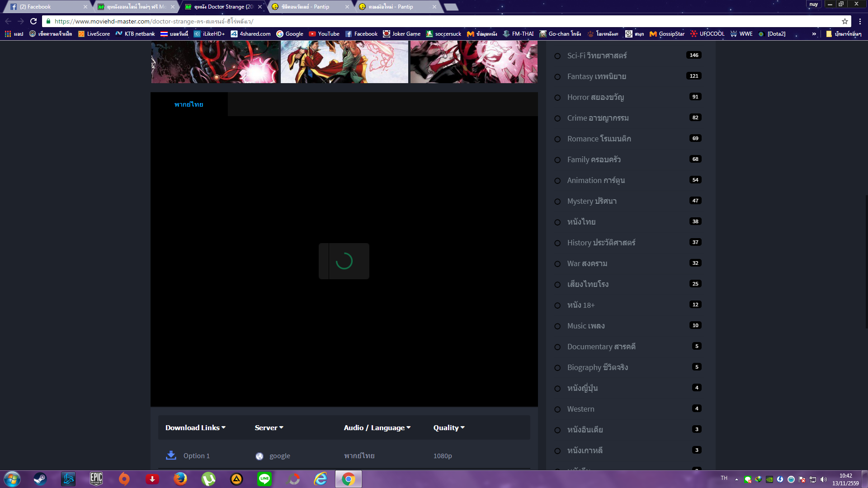
Task: Open Epic Games launcher from taskbar
Action: (x=96, y=479)
